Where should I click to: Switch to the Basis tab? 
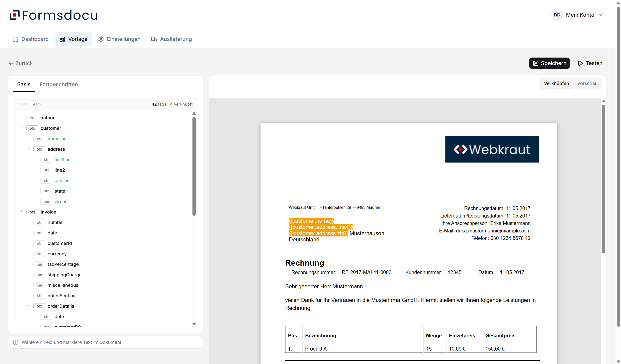(24, 84)
